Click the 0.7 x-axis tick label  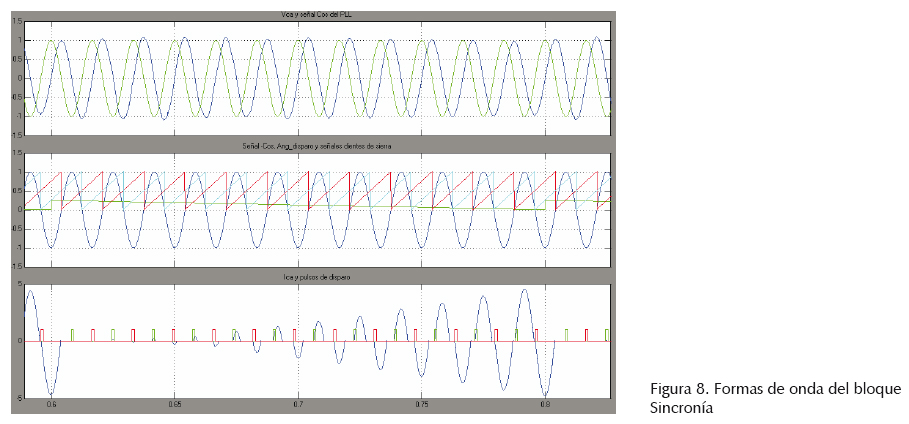click(x=298, y=407)
